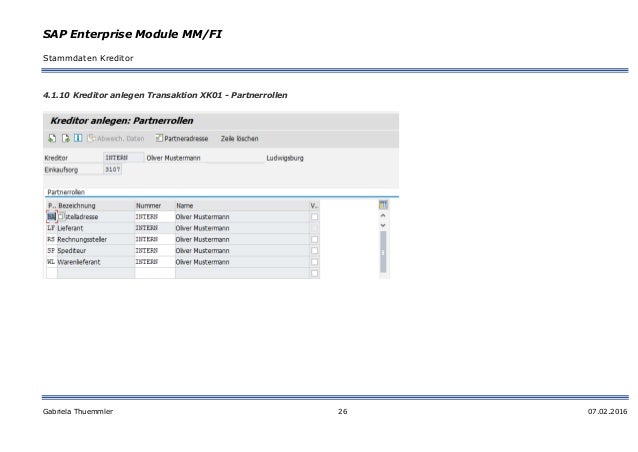The height and width of the screenshot is (452, 638).
Task: Click the Kreditor field with INTERN
Action: tap(123, 157)
